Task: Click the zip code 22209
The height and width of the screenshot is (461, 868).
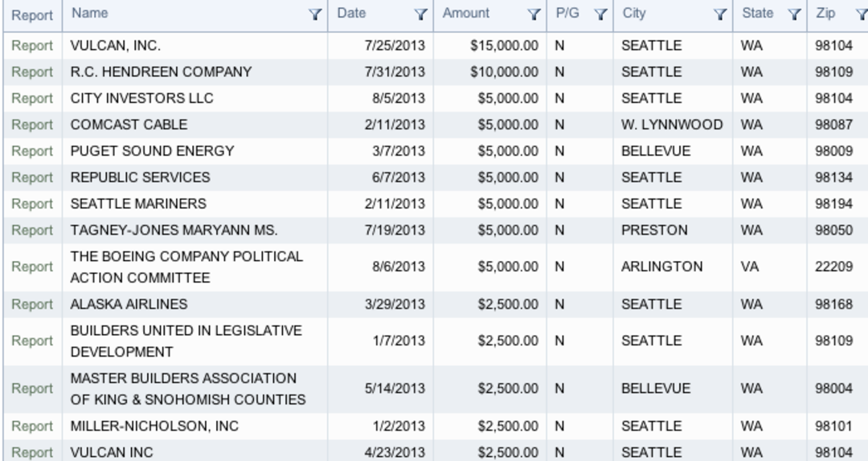Action: click(833, 267)
